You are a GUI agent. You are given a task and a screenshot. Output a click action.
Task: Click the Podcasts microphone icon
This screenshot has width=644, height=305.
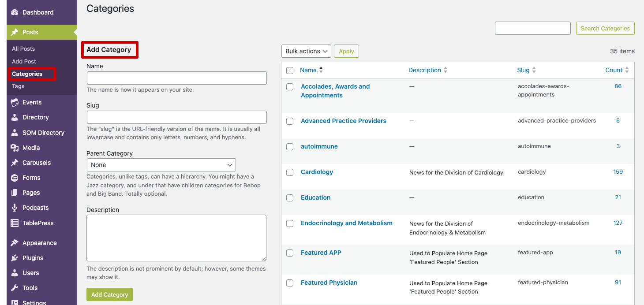(x=15, y=208)
